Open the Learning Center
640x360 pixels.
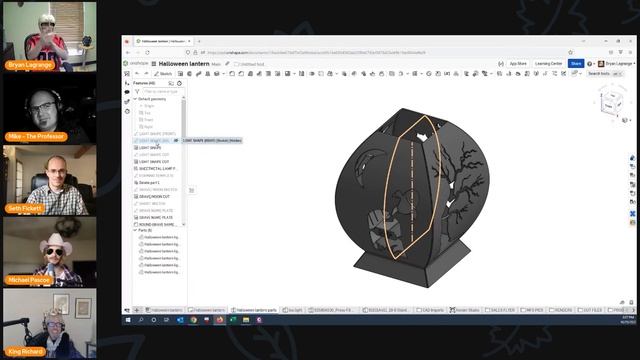(x=548, y=64)
